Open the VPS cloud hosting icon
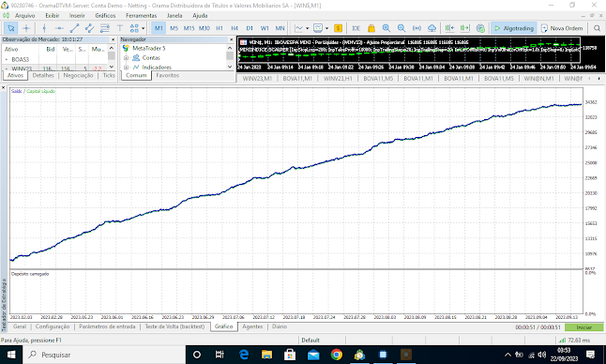Image resolution: width=606 pixels, height=364 pixels. pyautogui.click(x=432, y=28)
